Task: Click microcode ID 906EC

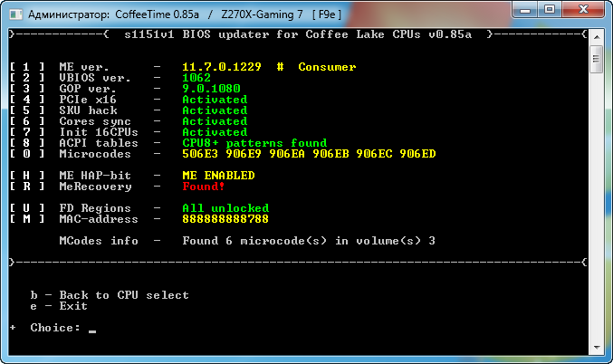Action: pos(374,154)
